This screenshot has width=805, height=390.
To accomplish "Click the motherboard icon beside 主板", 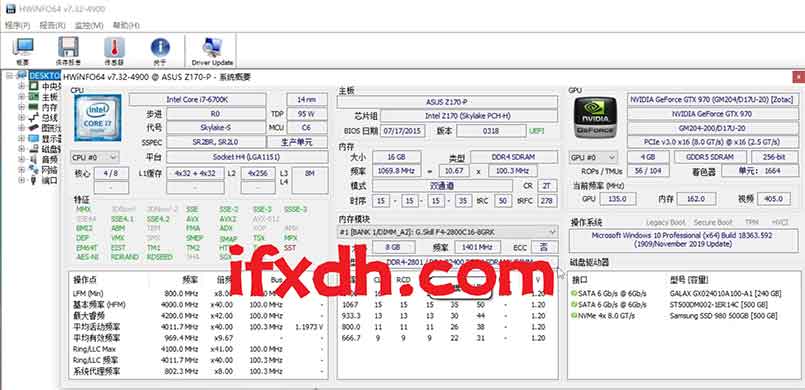I will (x=33, y=96).
